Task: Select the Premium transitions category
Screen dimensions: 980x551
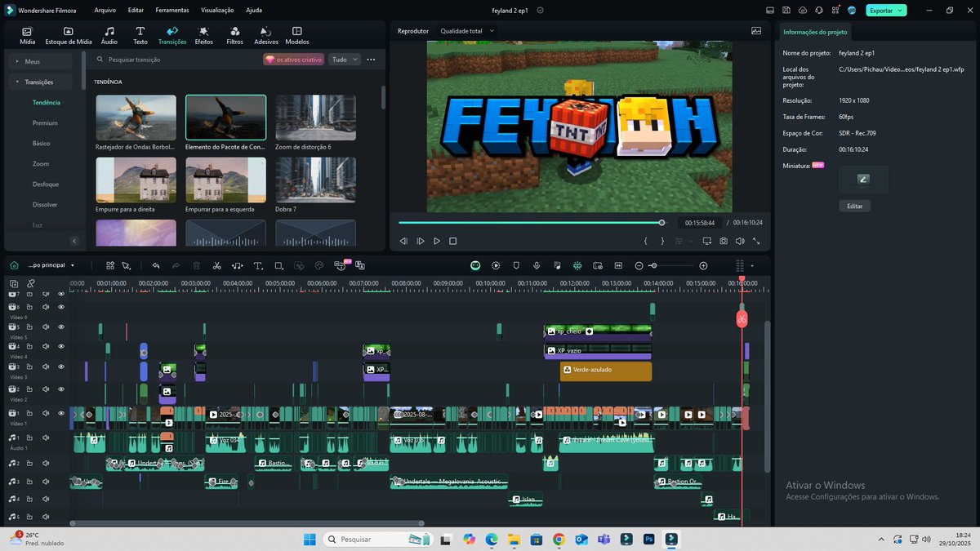Action: tap(45, 122)
